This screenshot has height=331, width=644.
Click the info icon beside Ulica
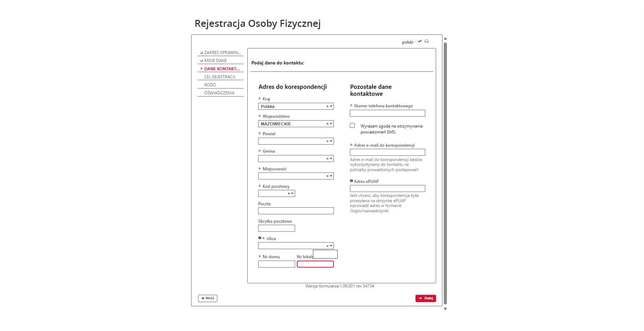pos(260,238)
